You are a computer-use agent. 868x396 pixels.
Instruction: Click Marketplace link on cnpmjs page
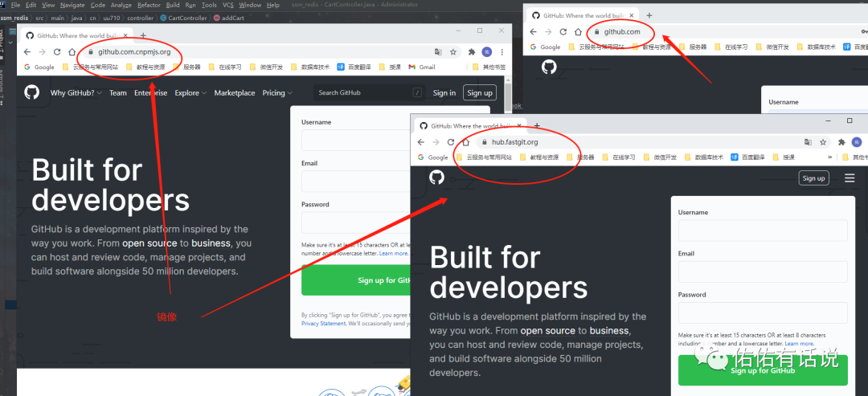click(235, 93)
